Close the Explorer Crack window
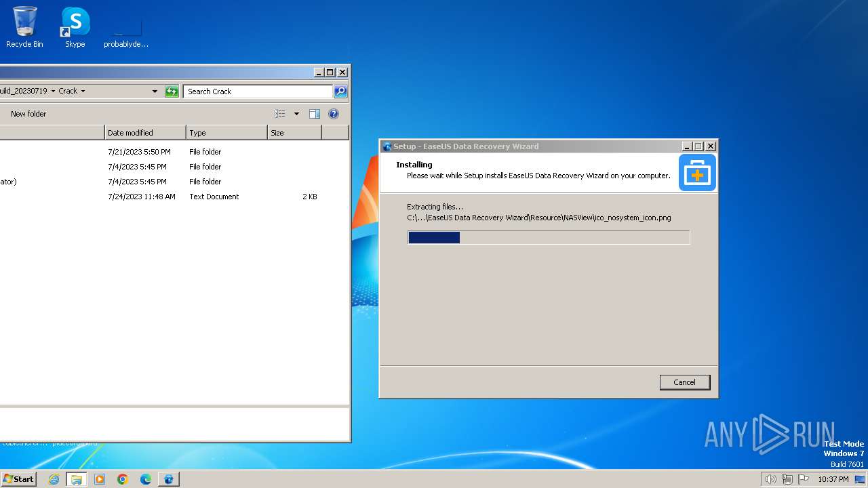 click(342, 73)
